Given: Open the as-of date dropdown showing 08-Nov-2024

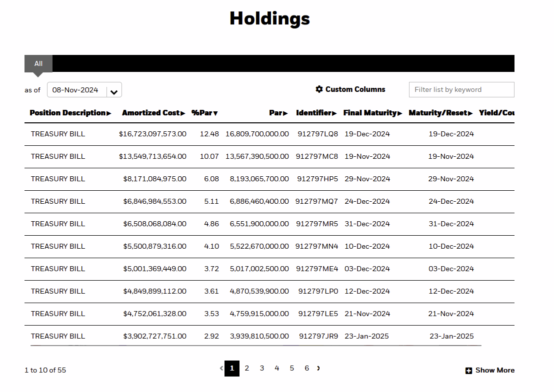Looking at the screenshot, I should click(84, 89).
